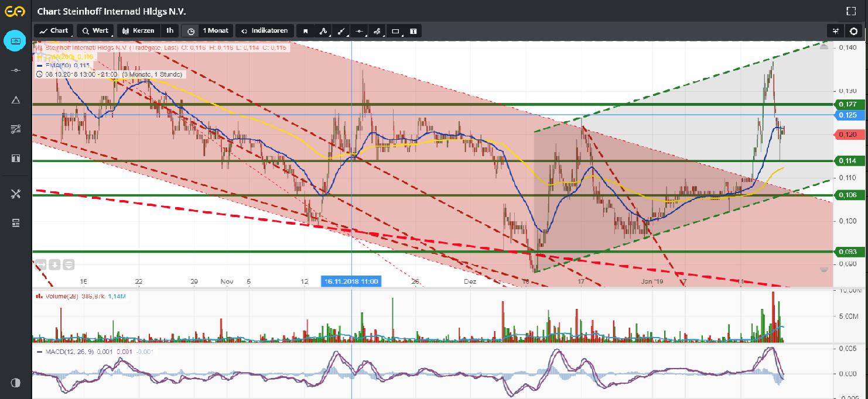
Task: Click the flag/bookmark icon in the toolbar
Action: coord(305,30)
